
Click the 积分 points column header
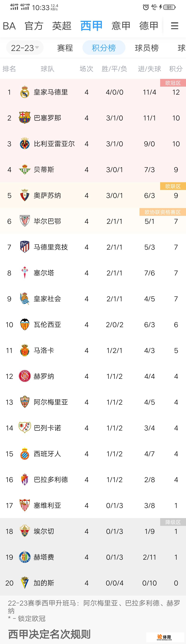tap(176, 69)
